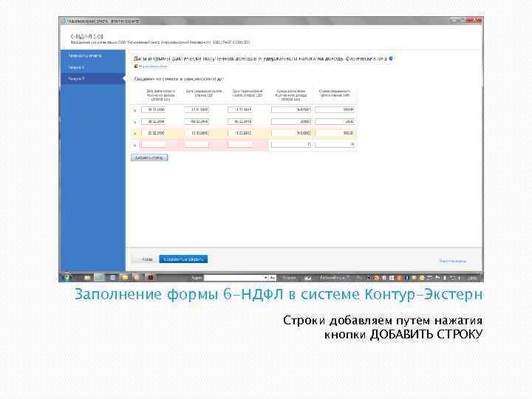Click the address input box in the taskbar
The height and width of the screenshot is (399, 532).
pyautogui.click(x=233, y=278)
